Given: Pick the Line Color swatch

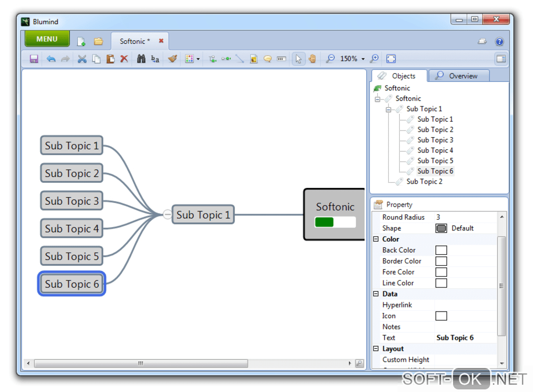Looking at the screenshot, I should pyautogui.click(x=441, y=283).
